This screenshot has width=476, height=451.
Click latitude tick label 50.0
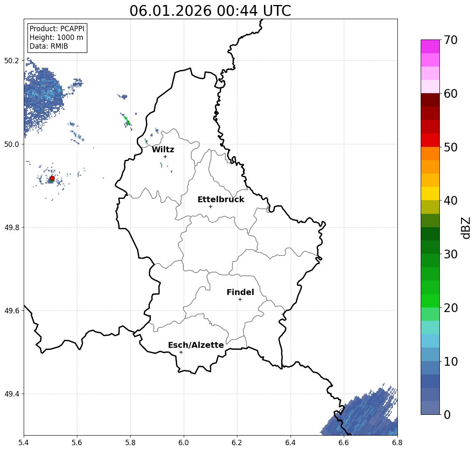point(12,144)
